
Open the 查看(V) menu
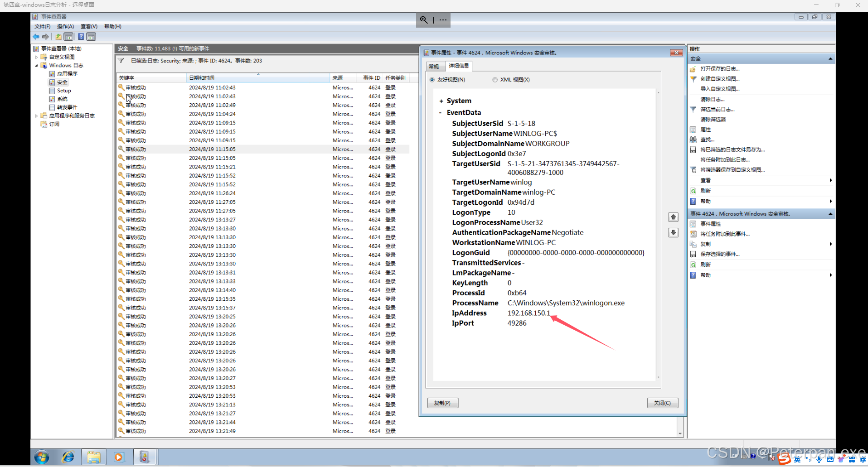tap(89, 26)
